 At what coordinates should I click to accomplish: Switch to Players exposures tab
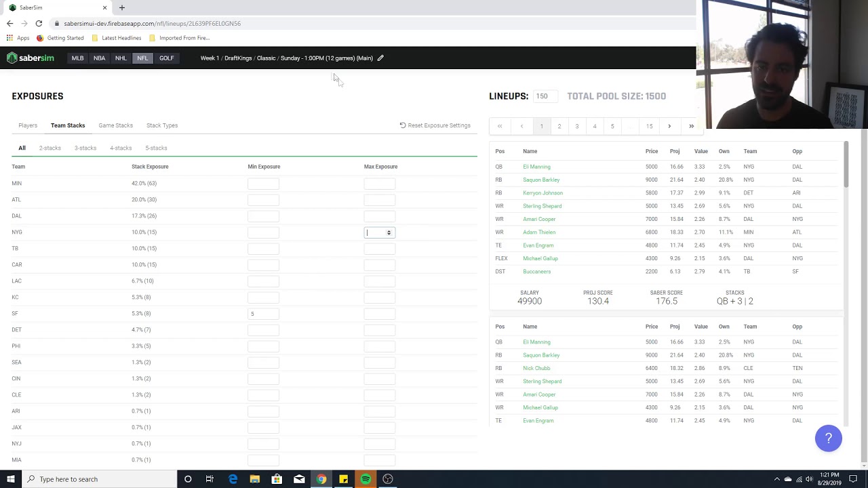point(28,125)
